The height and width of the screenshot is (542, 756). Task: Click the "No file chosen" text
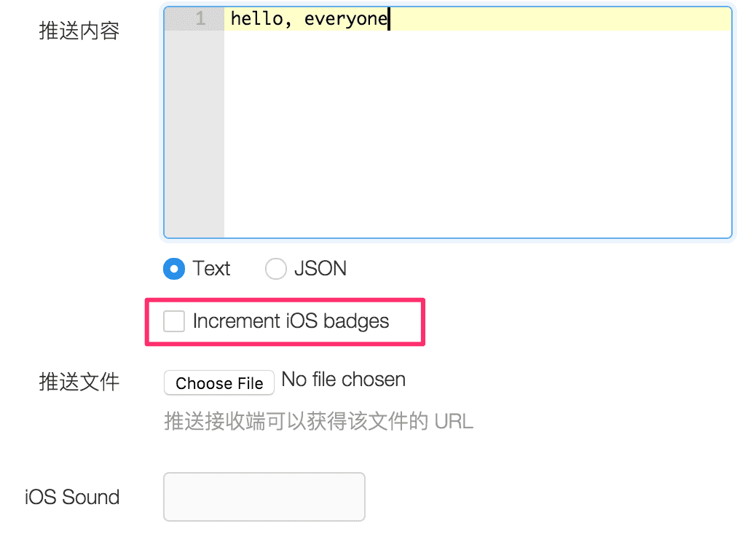coord(343,380)
